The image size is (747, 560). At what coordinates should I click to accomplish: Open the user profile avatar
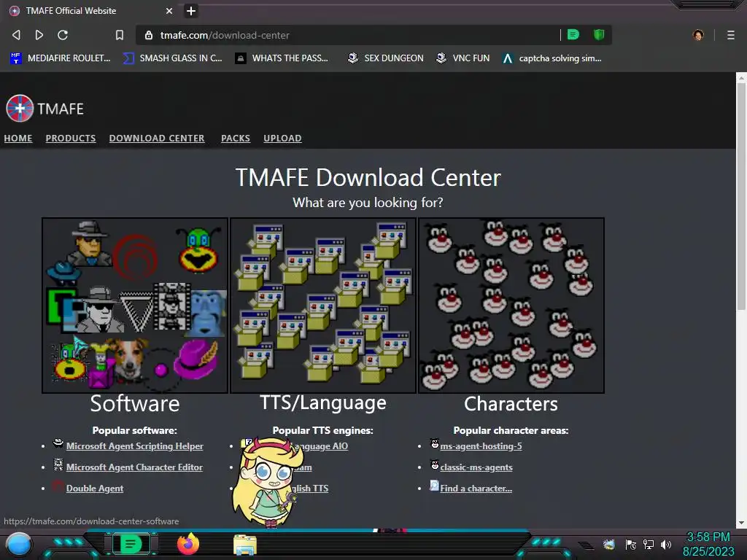698,35
